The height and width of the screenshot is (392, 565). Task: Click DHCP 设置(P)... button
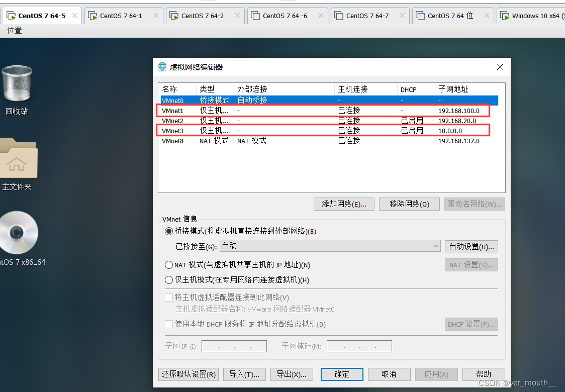(472, 324)
